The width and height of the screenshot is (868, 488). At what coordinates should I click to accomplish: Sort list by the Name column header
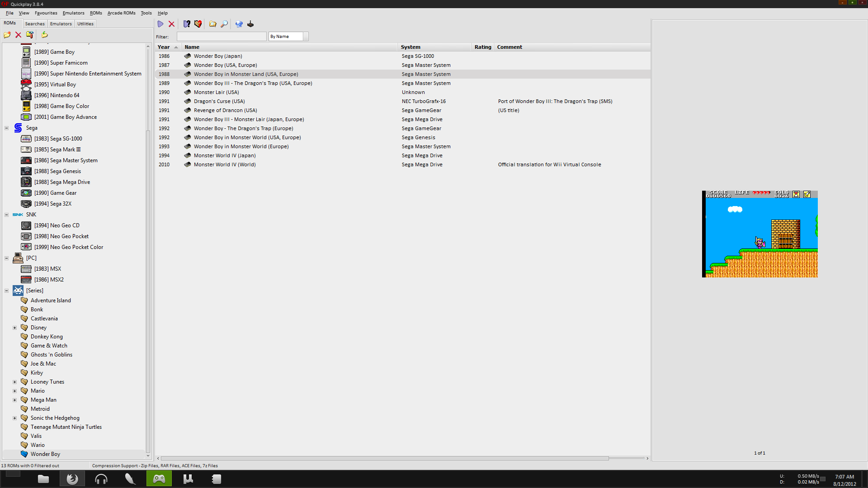tap(289, 47)
